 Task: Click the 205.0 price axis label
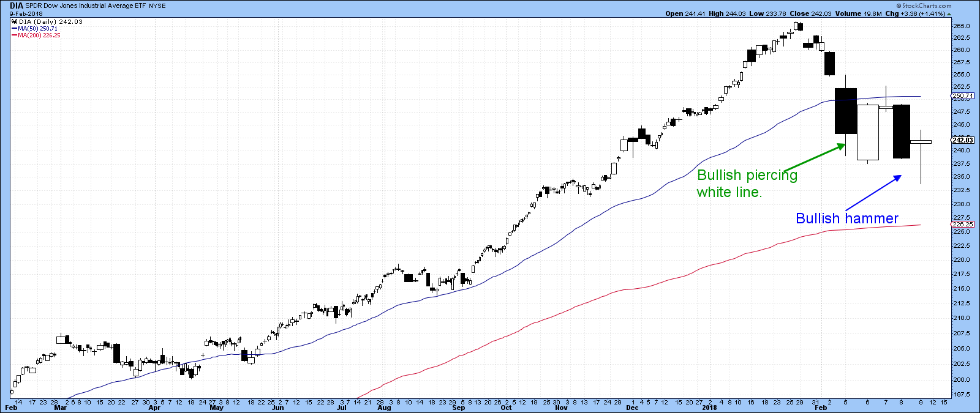pos(961,349)
